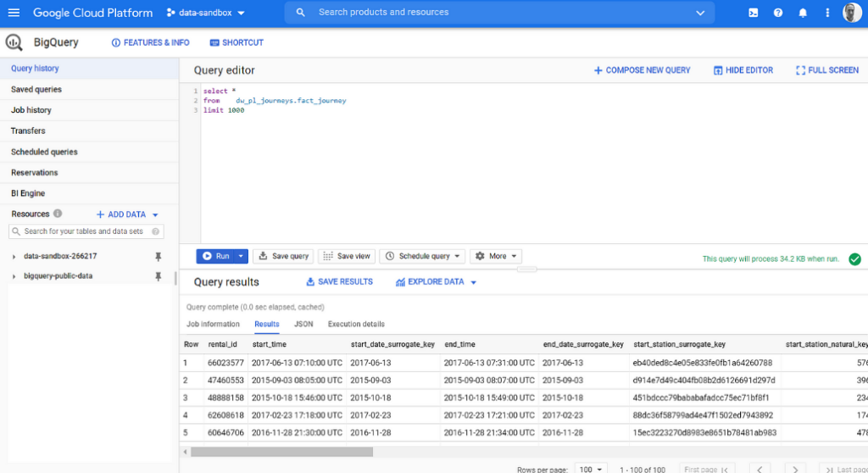
Task: Select Query history in sidebar
Action: coord(89,69)
